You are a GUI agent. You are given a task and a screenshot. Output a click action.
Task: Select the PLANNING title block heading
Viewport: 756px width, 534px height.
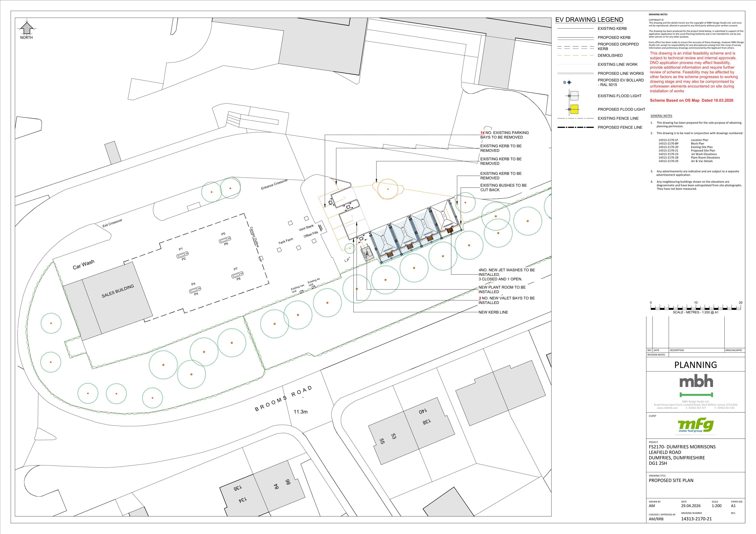pos(695,365)
